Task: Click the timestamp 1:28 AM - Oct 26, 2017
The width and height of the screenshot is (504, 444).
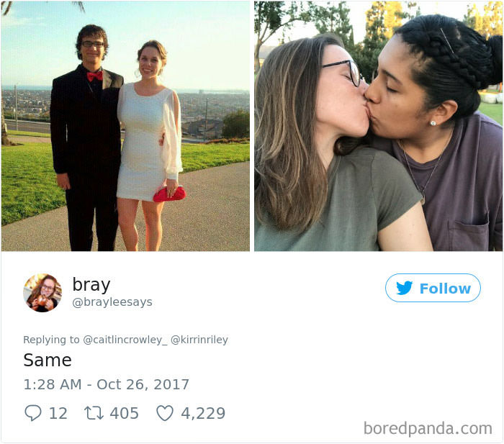Action: 107,384
